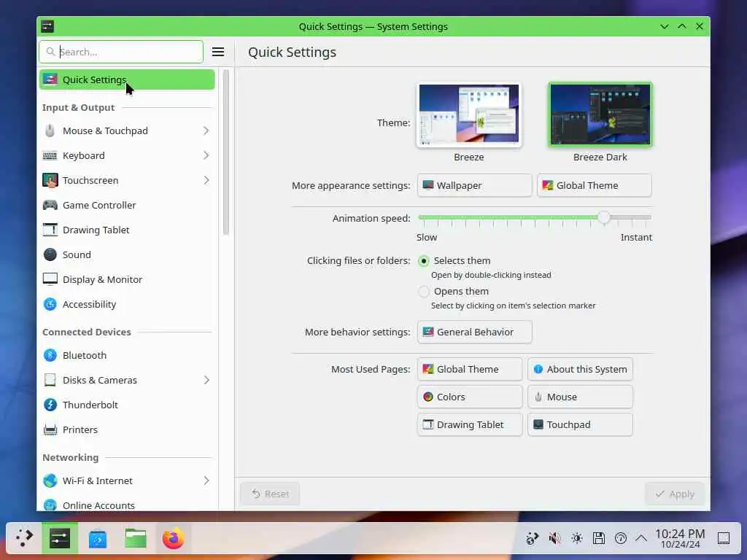Open Display & Monitor settings
This screenshot has height=560, width=747.
point(127,279)
